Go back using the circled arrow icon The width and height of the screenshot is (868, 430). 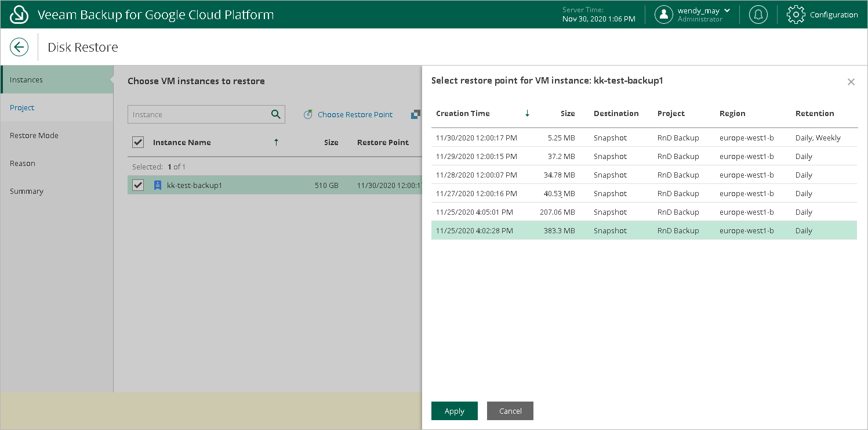[19, 47]
